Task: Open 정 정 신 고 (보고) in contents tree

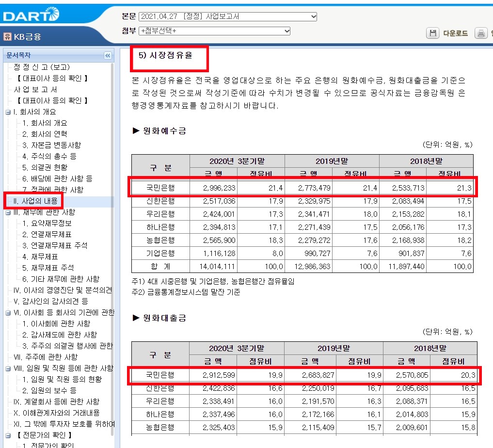Action: (42, 67)
